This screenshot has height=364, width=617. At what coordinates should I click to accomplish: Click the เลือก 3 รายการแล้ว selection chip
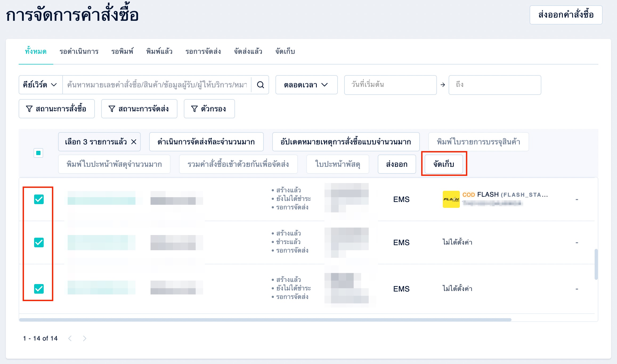click(x=99, y=142)
